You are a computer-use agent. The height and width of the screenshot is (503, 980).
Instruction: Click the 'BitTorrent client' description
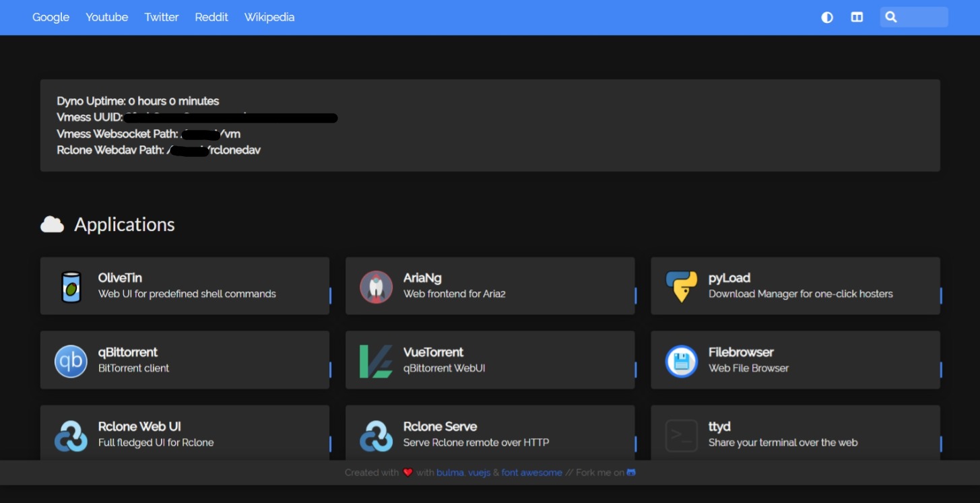[x=133, y=368]
